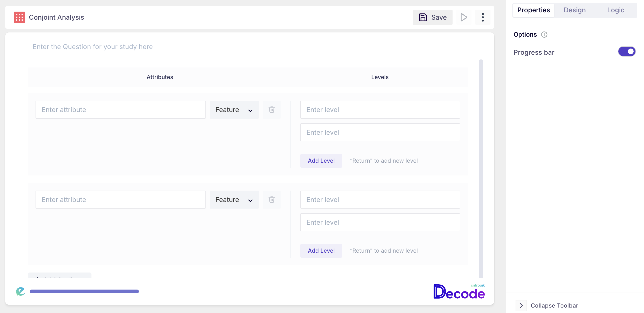Focus the second Enter attribute field
The height and width of the screenshot is (313, 644).
pyautogui.click(x=121, y=200)
